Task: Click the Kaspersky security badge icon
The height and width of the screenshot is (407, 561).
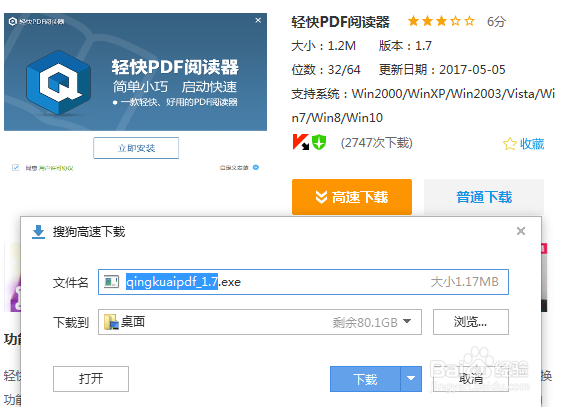Action: point(301,142)
